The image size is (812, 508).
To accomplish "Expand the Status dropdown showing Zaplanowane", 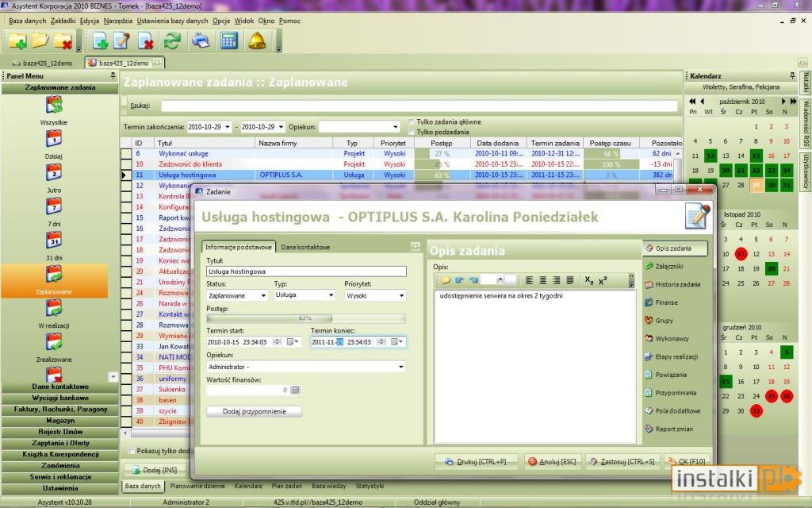I will (x=236, y=295).
